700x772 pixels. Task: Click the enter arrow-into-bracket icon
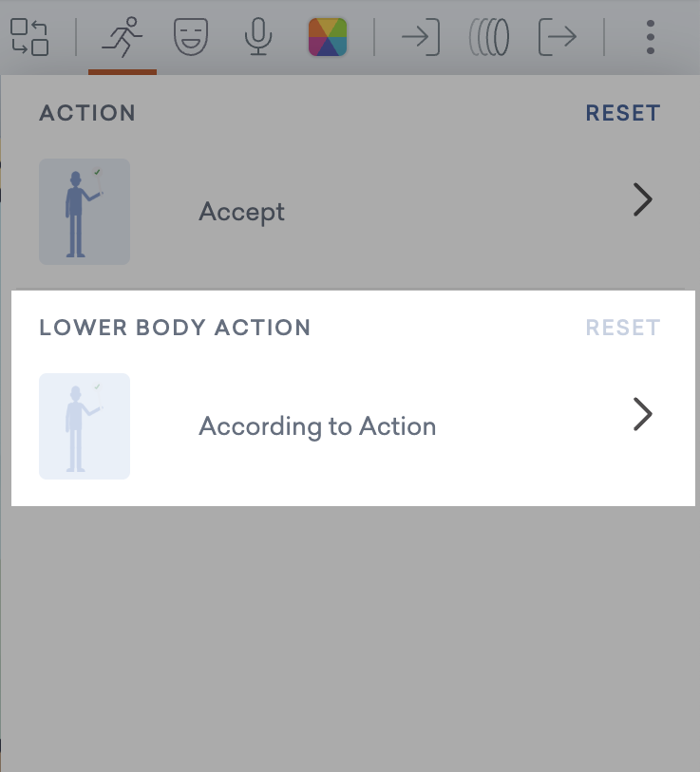pos(420,37)
